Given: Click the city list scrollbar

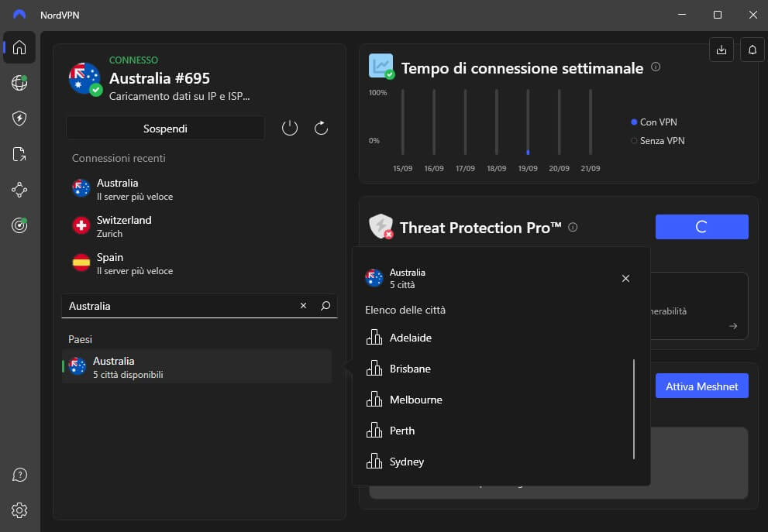Looking at the screenshot, I should 634,409.
